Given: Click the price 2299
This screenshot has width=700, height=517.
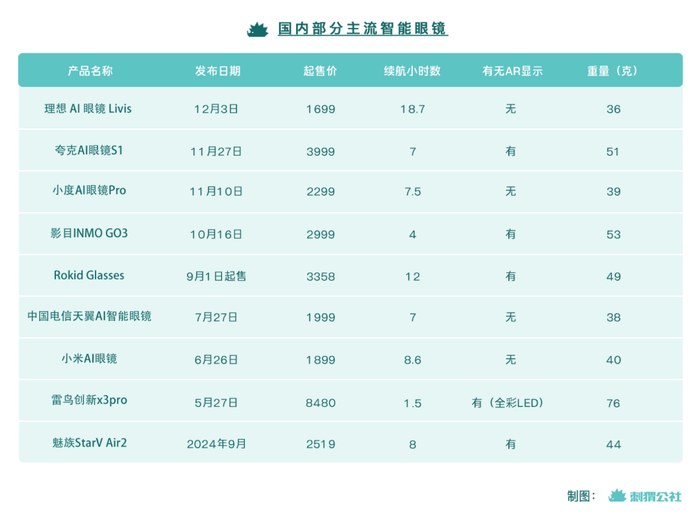Looking at the screenshot, I should pos(321,192).
